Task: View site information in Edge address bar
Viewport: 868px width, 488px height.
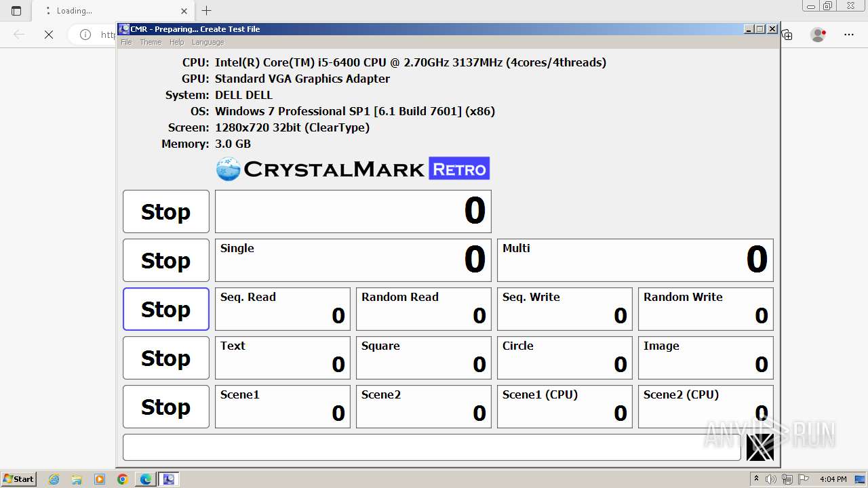Action: pos(85,35)
